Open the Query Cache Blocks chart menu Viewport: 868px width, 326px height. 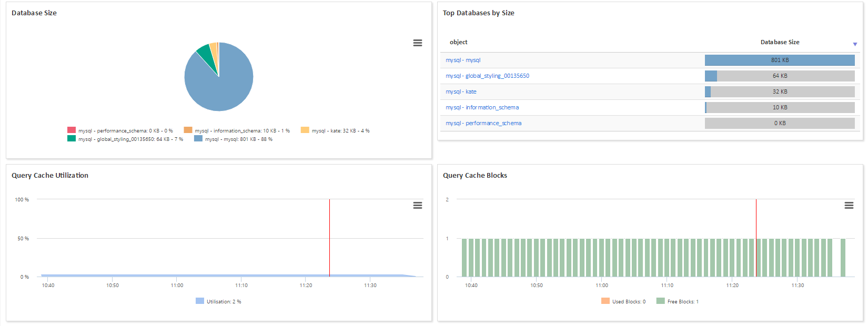[849, 206]
